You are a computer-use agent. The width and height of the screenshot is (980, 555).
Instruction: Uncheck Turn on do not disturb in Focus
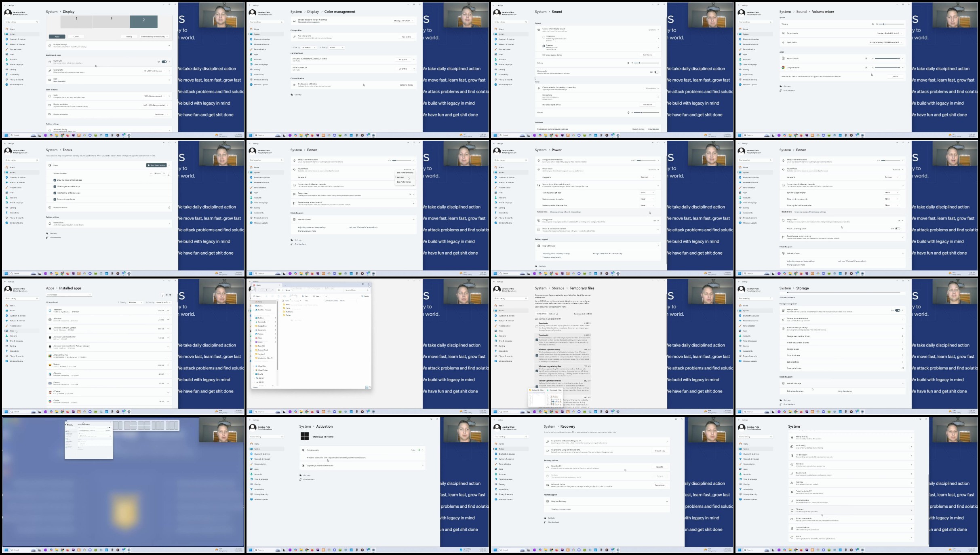click(x=55, y=199)
